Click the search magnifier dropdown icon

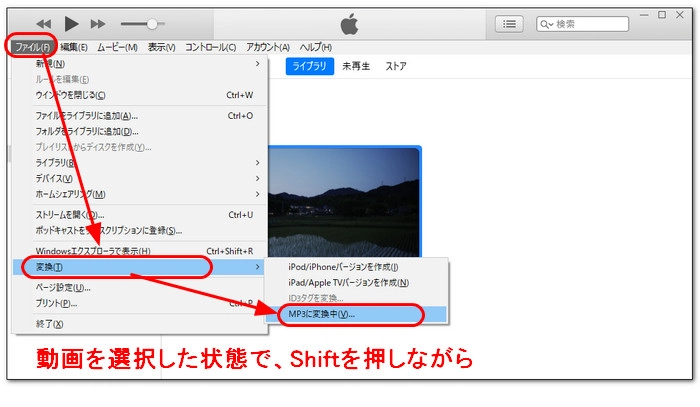[x=546, y=24]
